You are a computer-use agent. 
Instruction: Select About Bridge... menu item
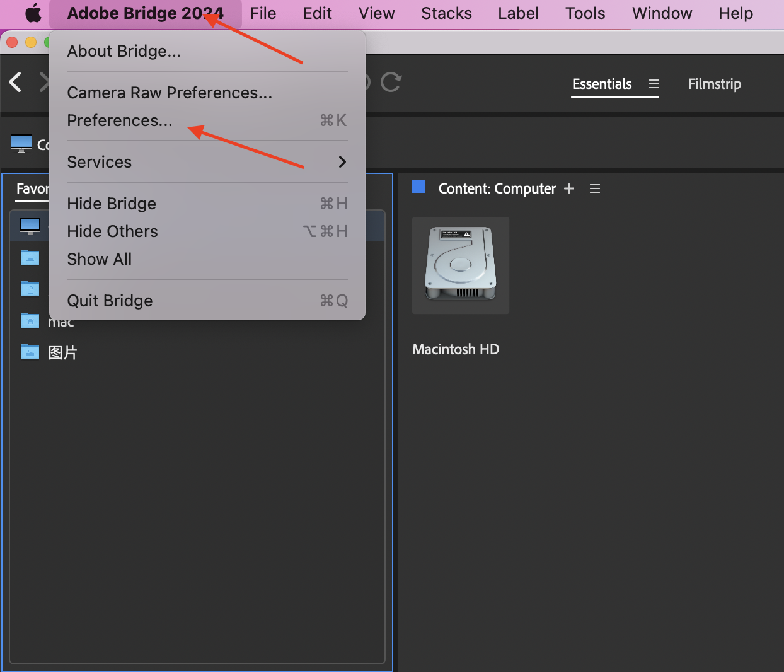coord(124,51)
